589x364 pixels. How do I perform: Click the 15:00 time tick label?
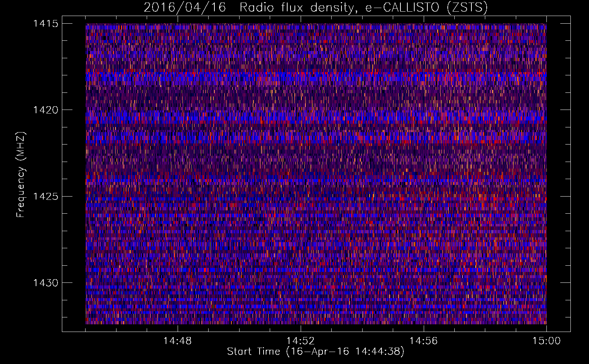pos(546,341)
